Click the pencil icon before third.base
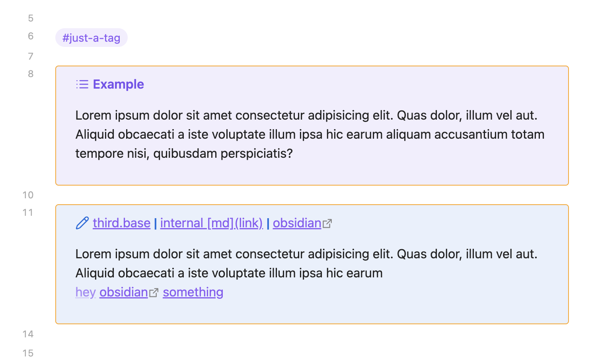 [x=82, y=223]
